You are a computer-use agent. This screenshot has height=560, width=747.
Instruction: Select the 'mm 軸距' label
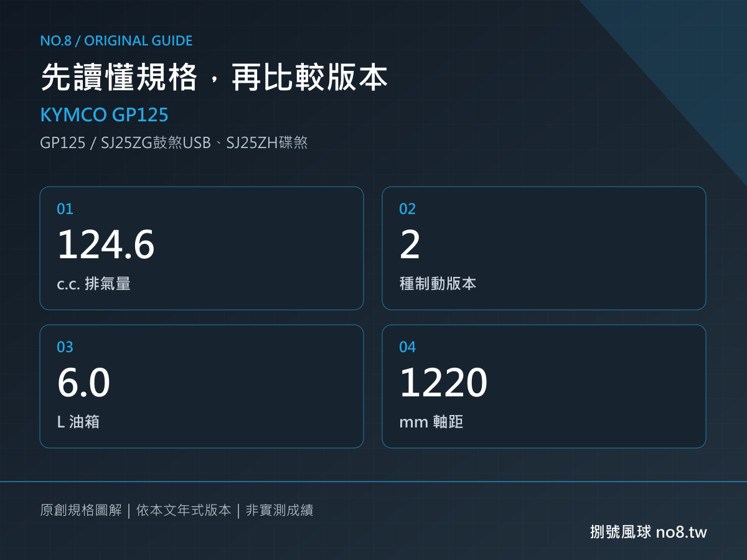pos(431,422)
